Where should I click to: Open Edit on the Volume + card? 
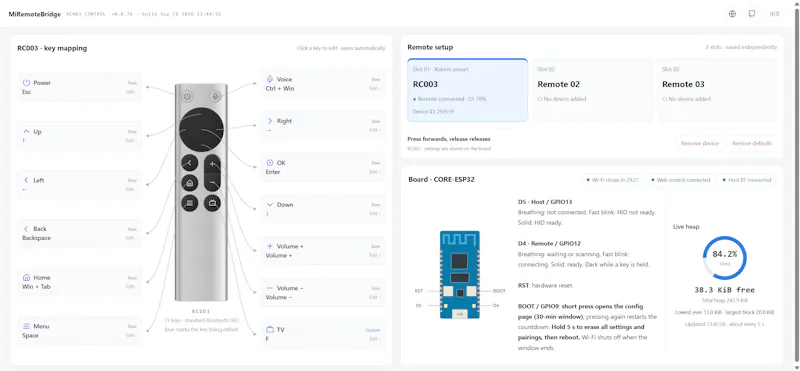tap(375, 255)
